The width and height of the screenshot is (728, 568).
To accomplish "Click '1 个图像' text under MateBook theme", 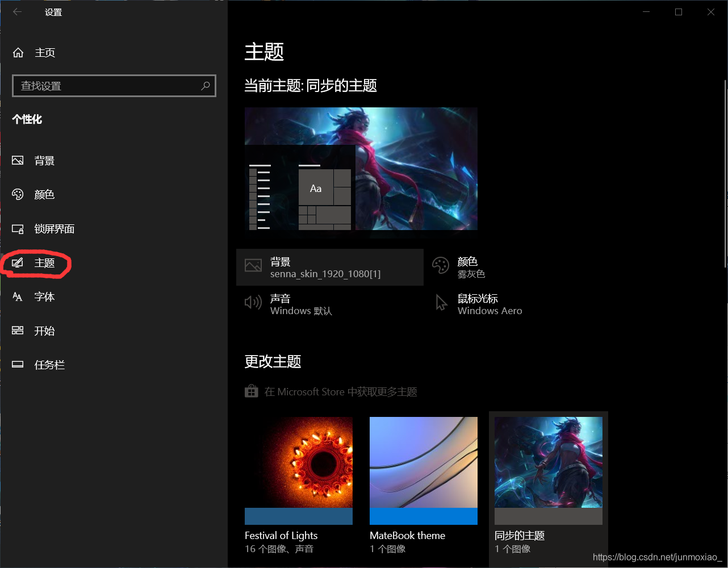I will pyautogui.click(x=387, y=549).
